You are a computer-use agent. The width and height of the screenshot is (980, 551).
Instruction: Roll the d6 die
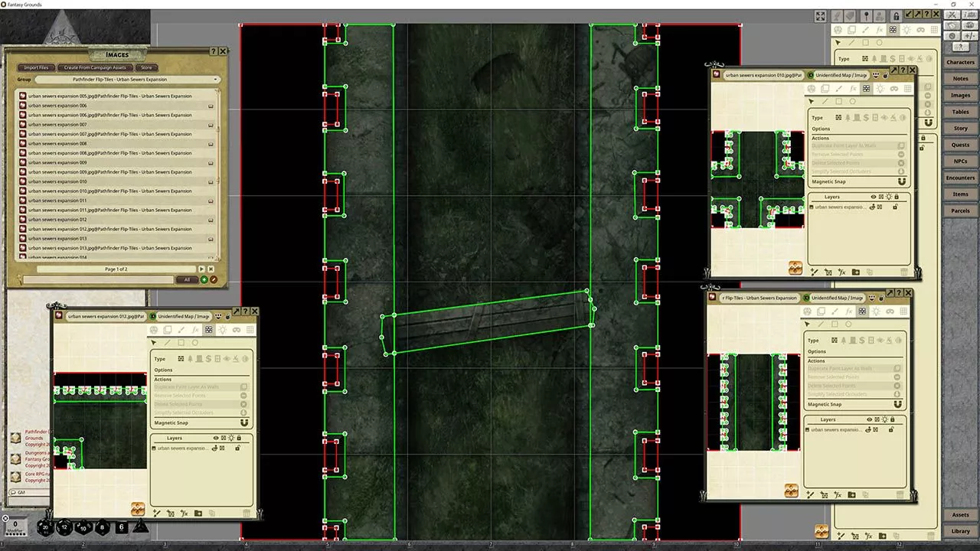tap(122, 527)
